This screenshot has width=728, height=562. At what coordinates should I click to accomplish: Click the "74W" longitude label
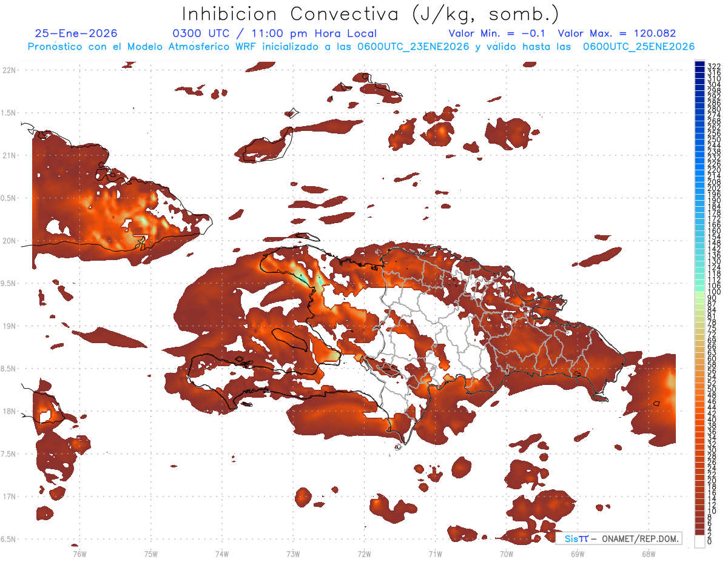click(222, 554)
